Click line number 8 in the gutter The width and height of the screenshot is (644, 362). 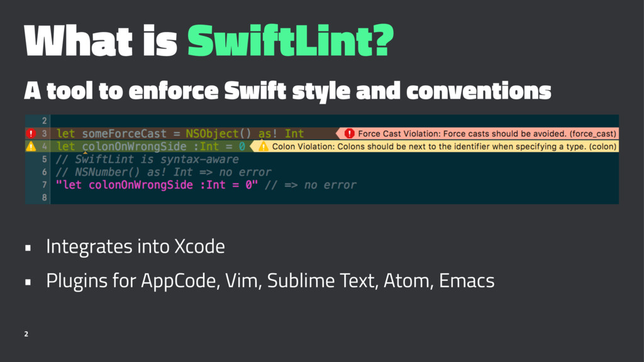pos(45,197)
